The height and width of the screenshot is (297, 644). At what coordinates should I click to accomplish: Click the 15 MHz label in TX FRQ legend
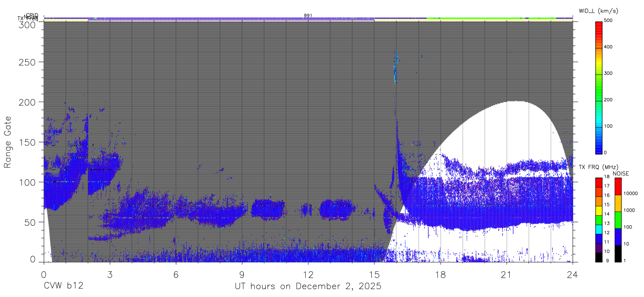pyautogui.click(x=608, y=205)
